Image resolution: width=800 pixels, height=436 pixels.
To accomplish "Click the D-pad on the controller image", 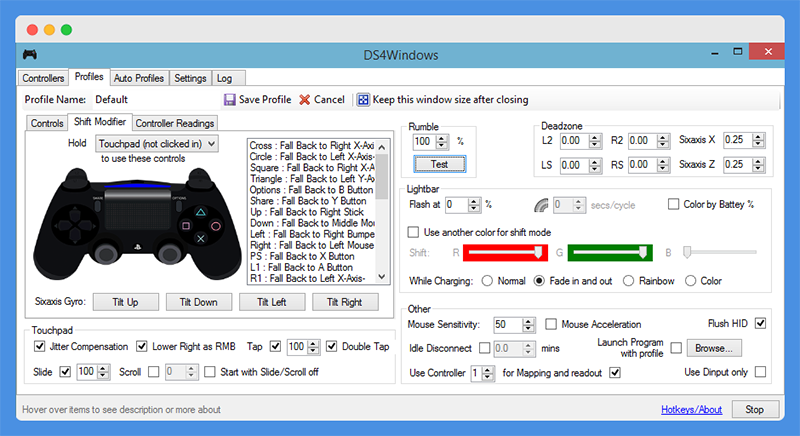I will coord(75,224).
